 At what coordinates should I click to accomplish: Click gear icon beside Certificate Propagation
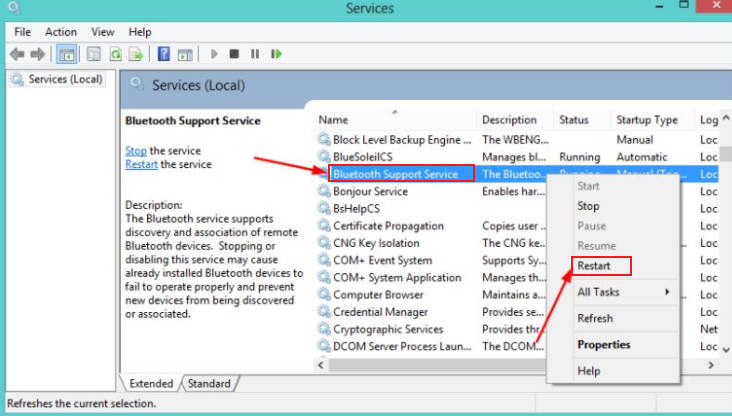[x=324, y=226]
